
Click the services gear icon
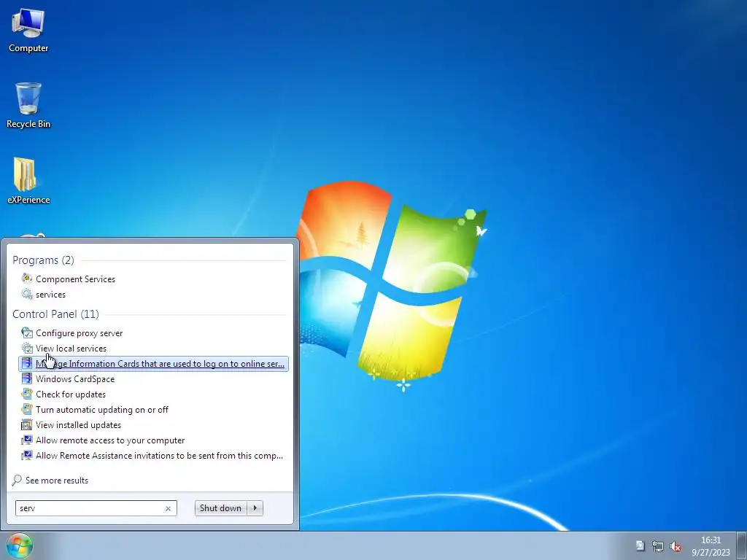27,294
